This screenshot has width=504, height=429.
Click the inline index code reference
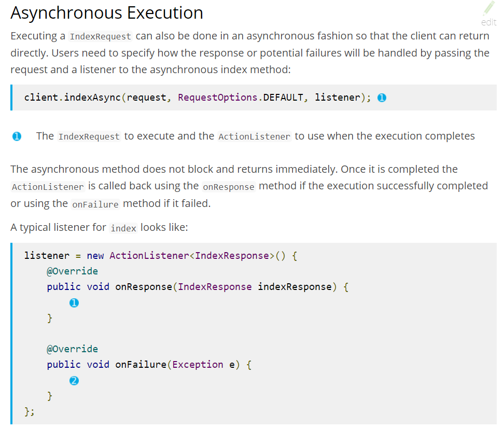coord(123,228)
